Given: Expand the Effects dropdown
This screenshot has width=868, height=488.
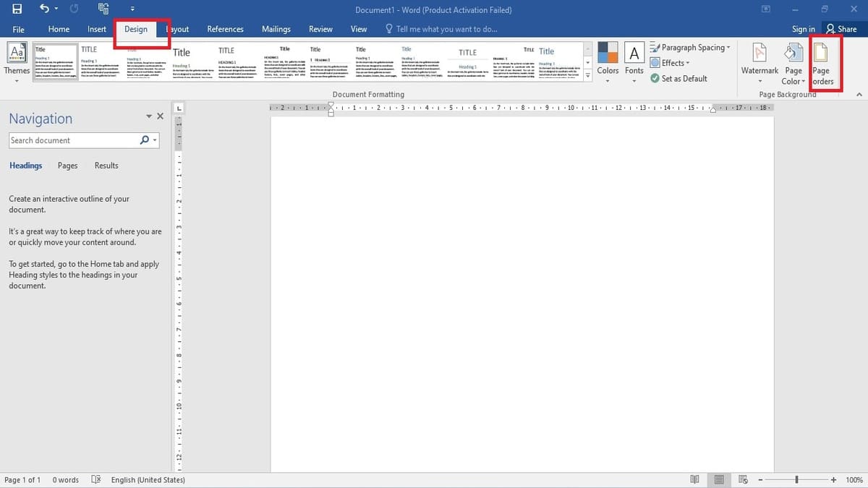Looking at the screenshot, I should tap(687, 63).
